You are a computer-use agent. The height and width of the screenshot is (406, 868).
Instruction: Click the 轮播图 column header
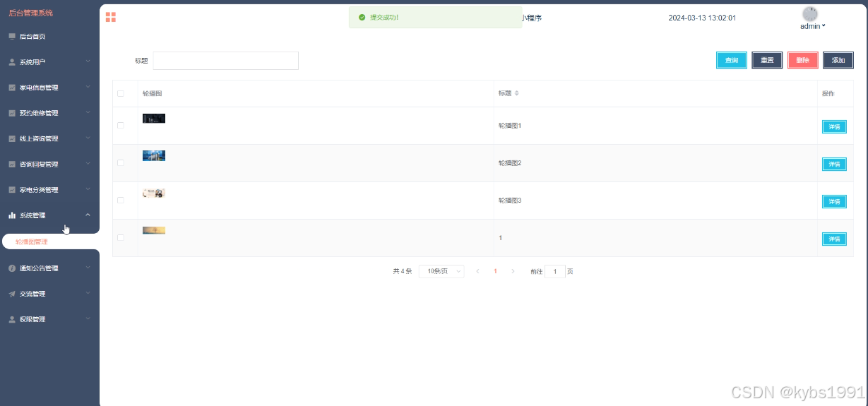tap(152, 93)
